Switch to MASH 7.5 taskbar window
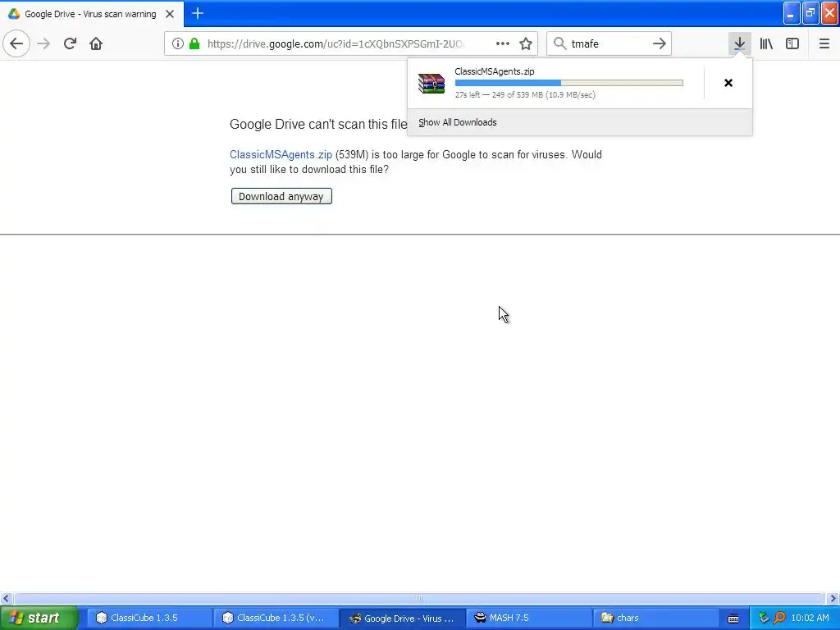840x630 pixels. [x=529, y=618]
